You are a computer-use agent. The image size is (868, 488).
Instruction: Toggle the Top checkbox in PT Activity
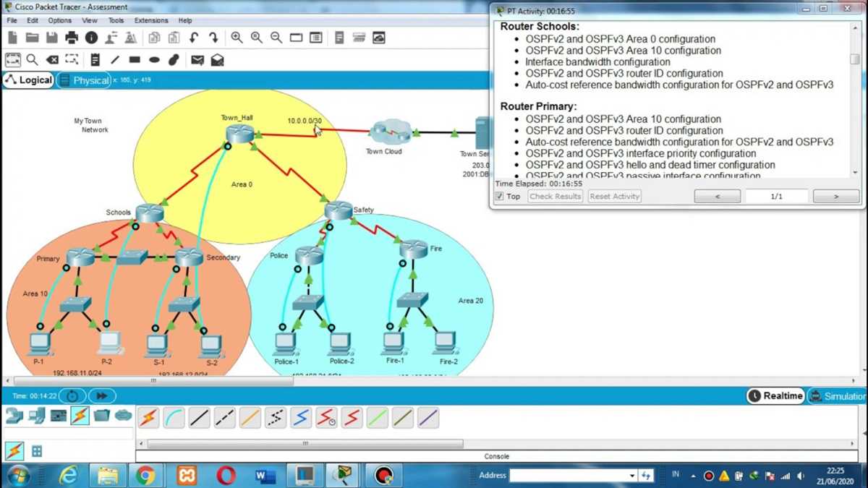point(499,197)
